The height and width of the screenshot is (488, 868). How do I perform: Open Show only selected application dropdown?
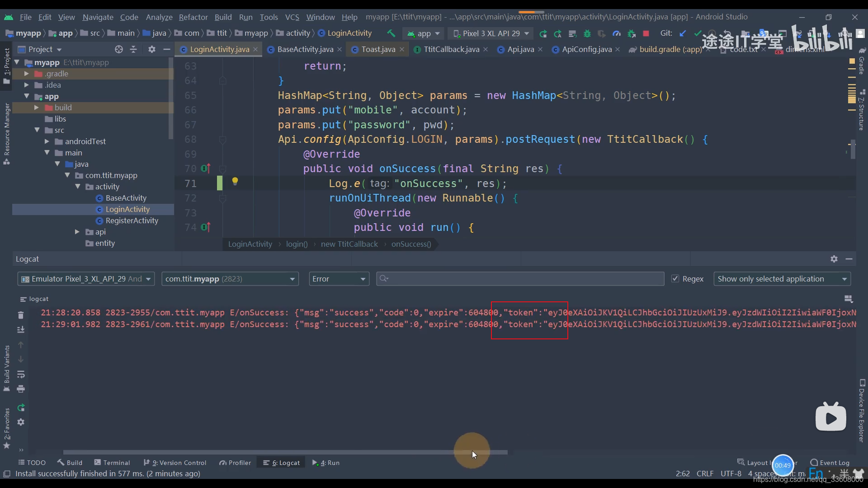782,279
